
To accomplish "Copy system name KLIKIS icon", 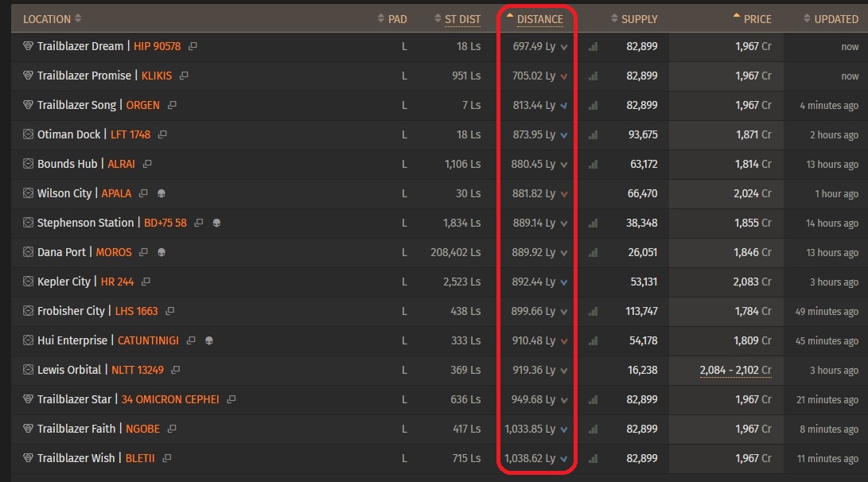I will coord(184,76).
